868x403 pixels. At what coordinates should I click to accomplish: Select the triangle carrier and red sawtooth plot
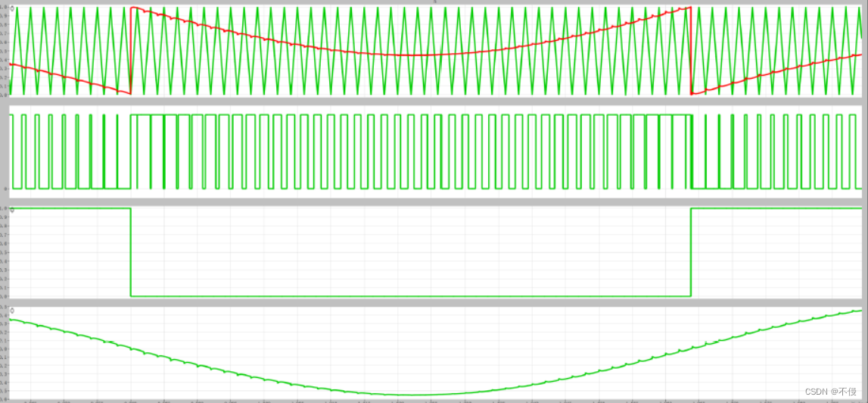[x=436, y=51]
